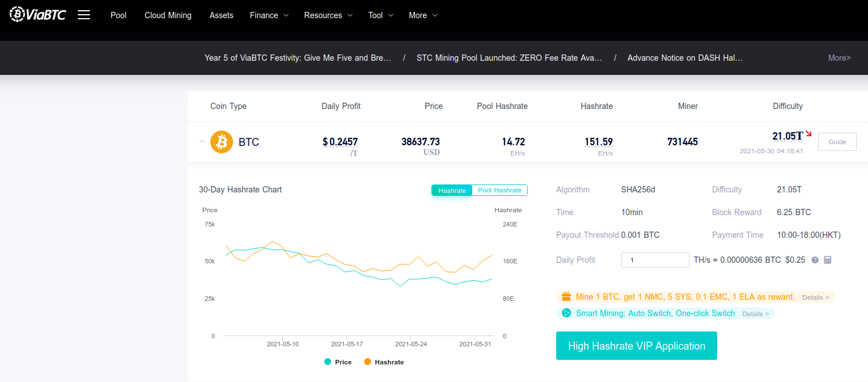Expand the Resources dropdown menu
This screenshot has height=382, width=868.
coord(328,15)
